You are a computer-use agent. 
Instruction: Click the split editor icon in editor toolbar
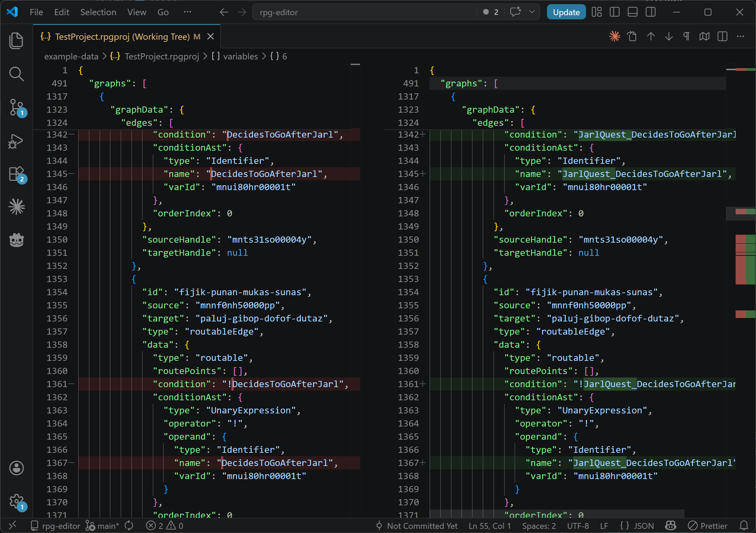click(x=722, y=36)
